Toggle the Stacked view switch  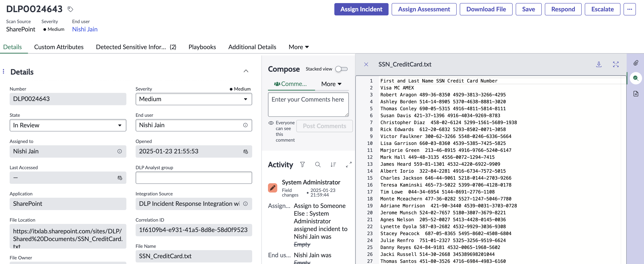point(341,69)
